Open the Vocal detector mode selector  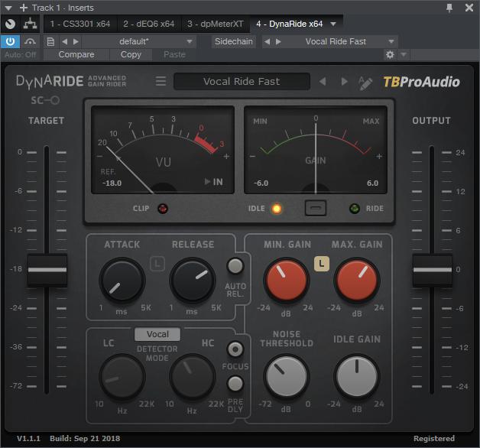pos(157,334)
